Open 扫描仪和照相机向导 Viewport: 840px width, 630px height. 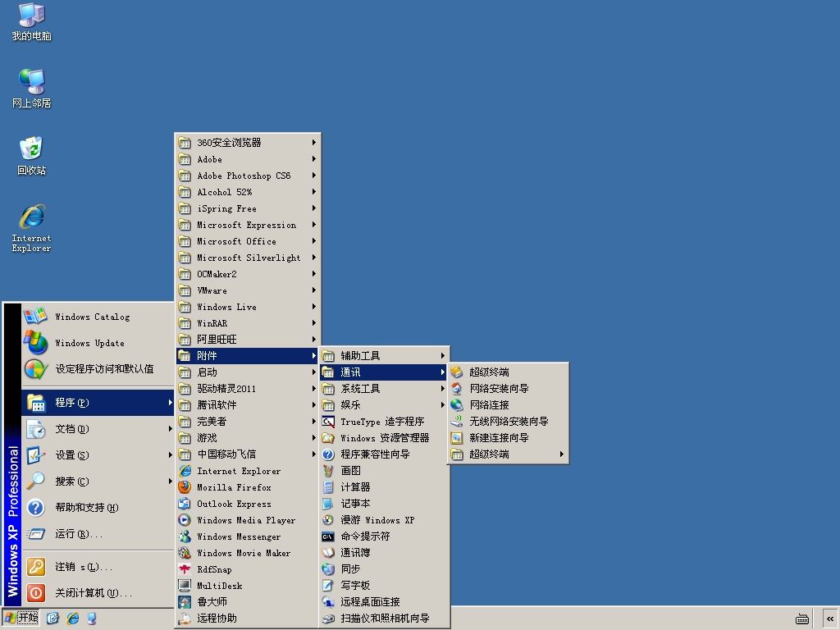pos(384,619)
